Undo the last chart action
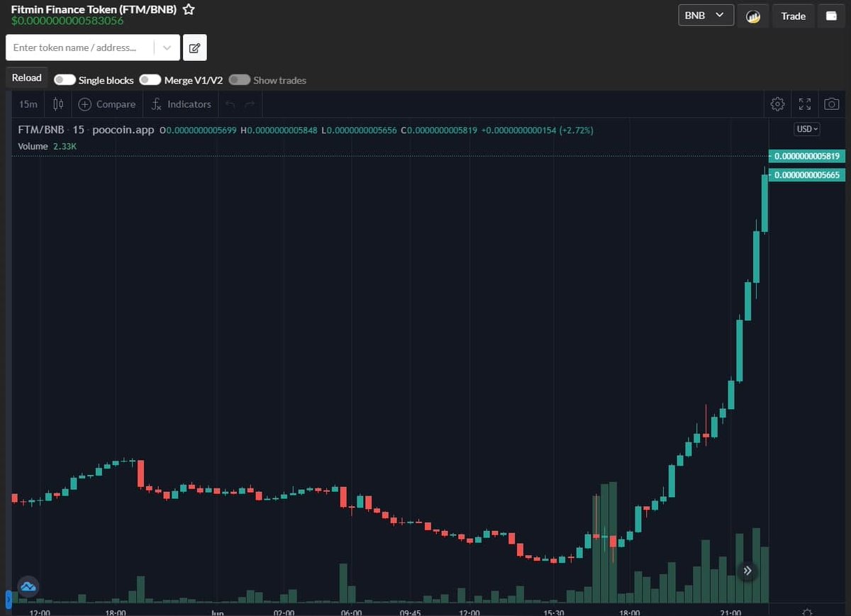 click(230, 104)
